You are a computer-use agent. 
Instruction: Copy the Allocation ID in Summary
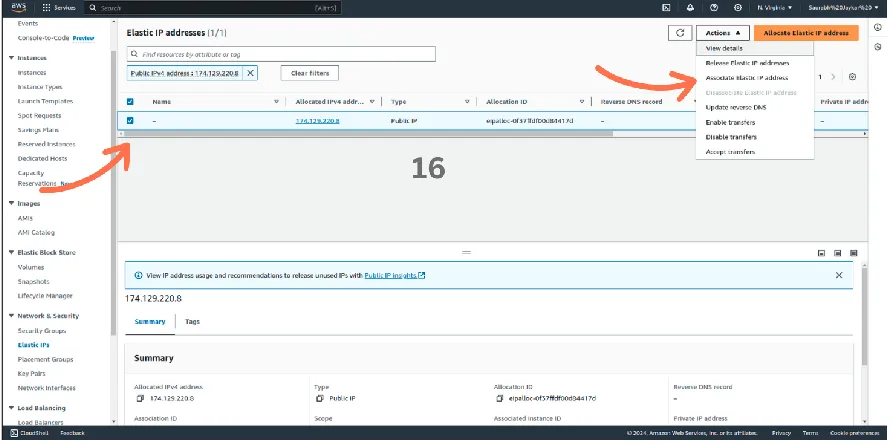(x=499, y=398)
